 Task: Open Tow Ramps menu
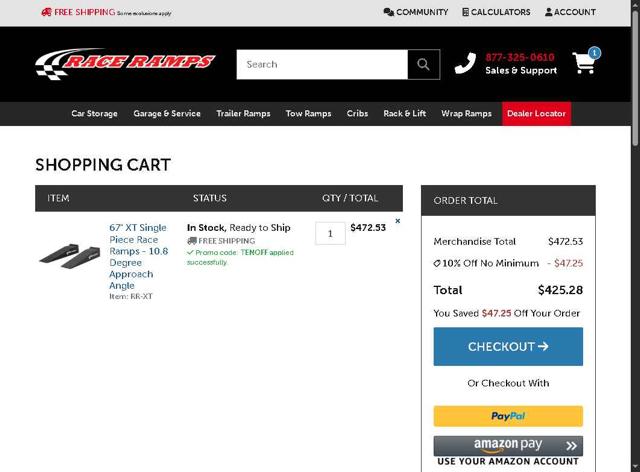tap(308, 114)
